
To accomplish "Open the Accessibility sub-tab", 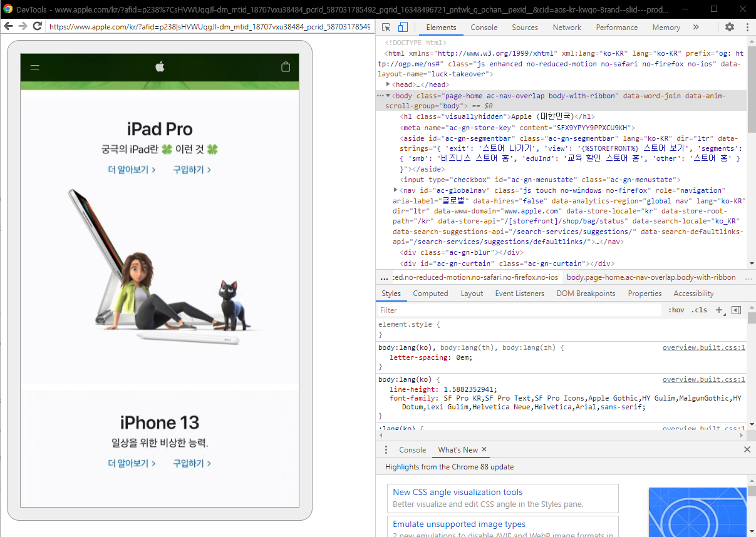I will 693,294.
